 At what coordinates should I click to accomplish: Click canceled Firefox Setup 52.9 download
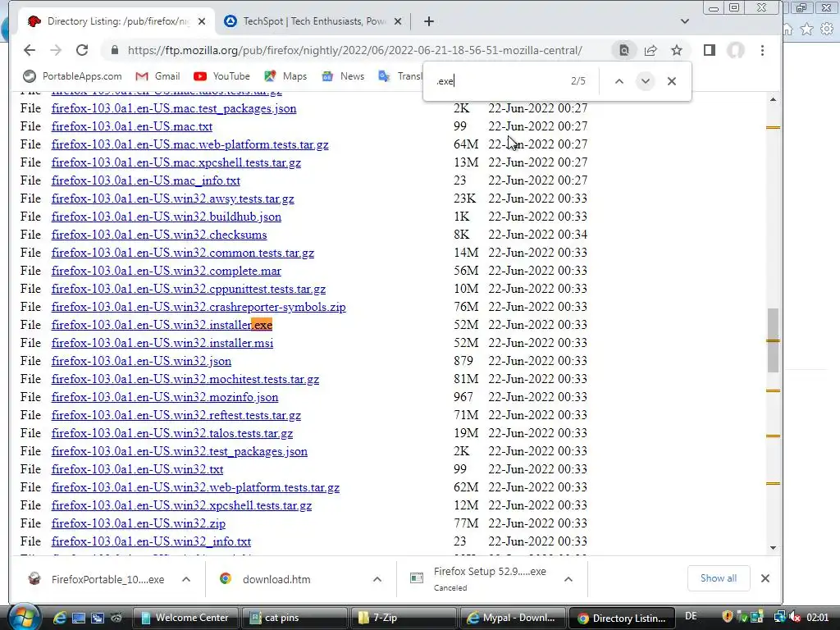[x=479, y=579]
